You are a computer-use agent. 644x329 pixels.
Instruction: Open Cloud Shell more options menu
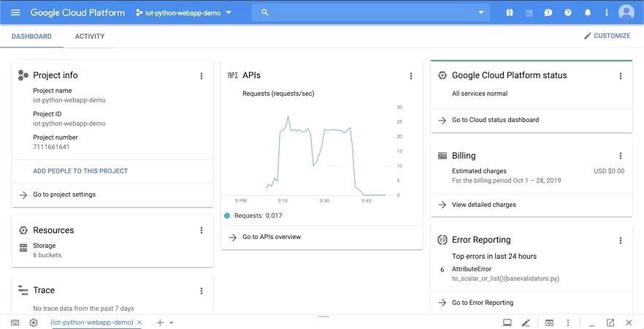(x=567, y=322)
